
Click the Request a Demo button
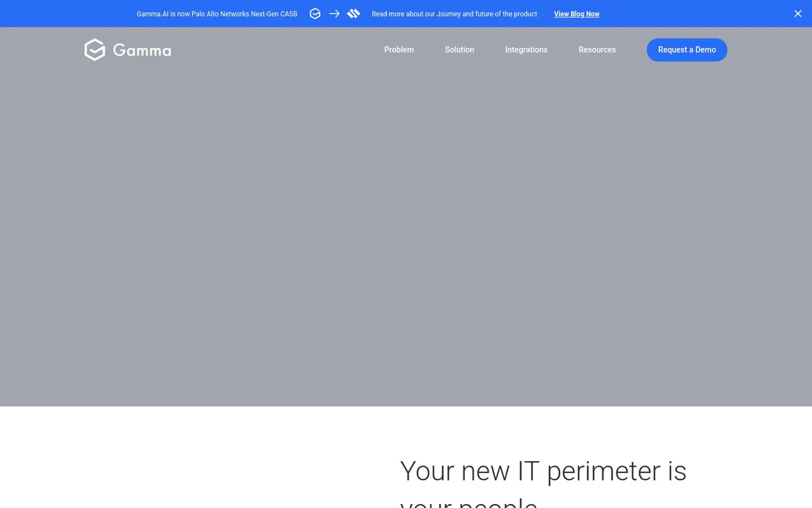[687, 49]
